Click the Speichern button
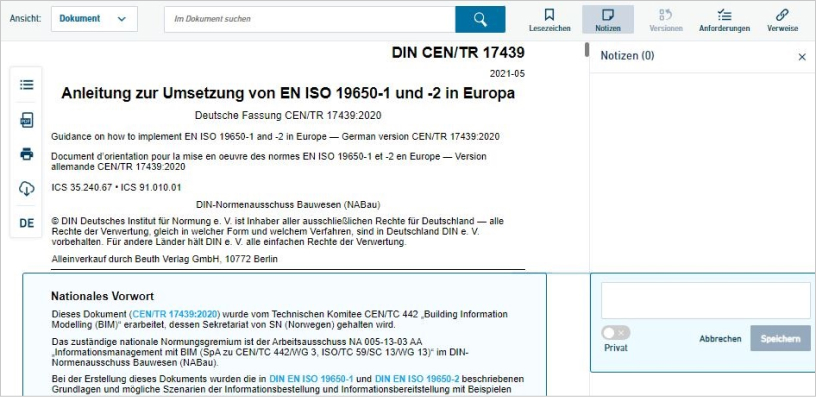 [780, 338]
